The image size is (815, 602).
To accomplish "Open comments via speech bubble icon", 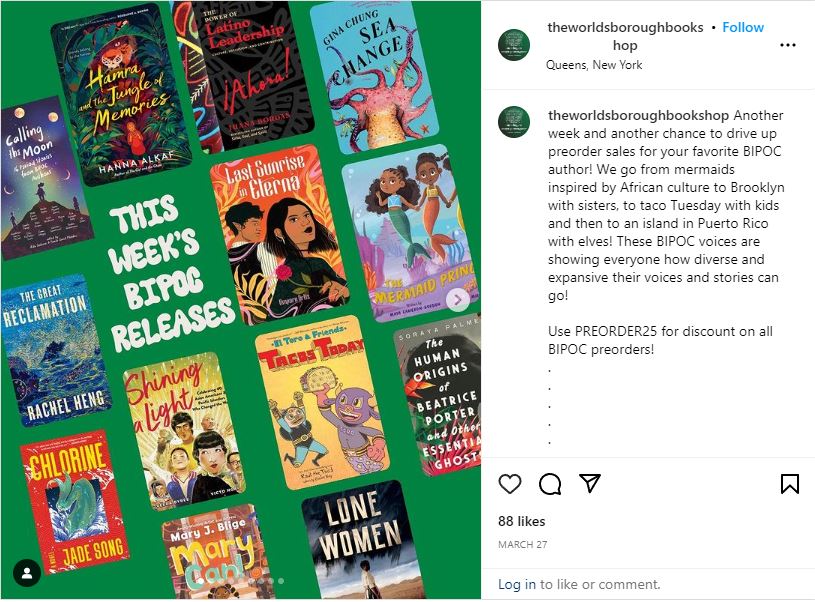I will [549, 484].
